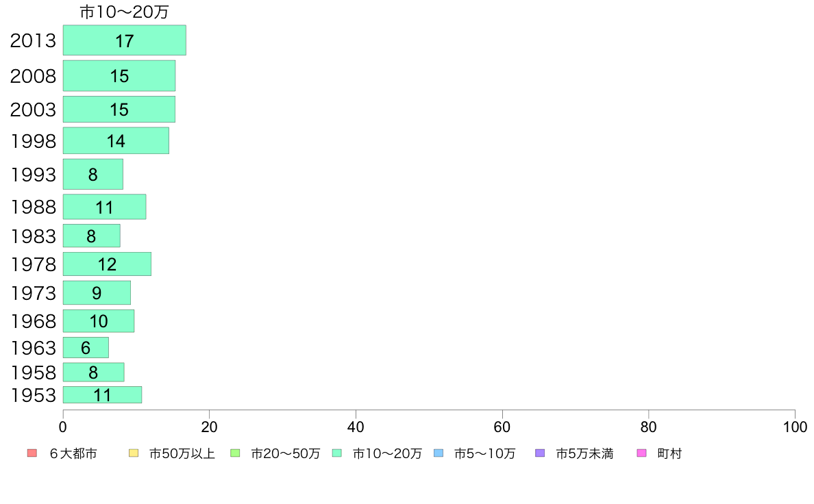This screenshot has width=814, height=504.
Task: Click the 100 tick on x-axis
Action: (795, 427)
